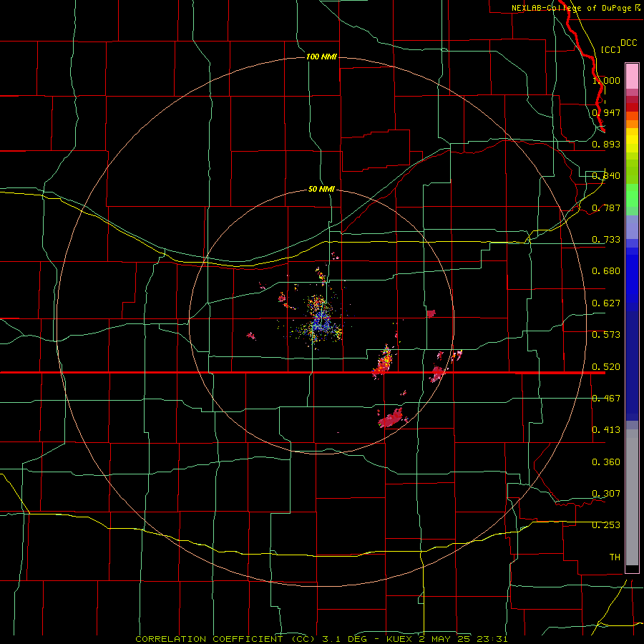Pick the light pink color bar segment
This screenshot has width=644, height=644.
click(632, 77)
